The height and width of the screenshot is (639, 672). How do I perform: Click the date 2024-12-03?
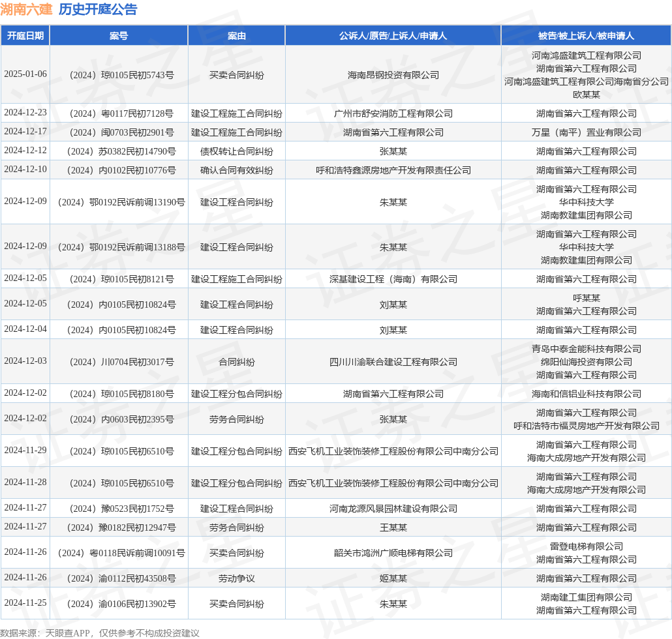point(25,361)
